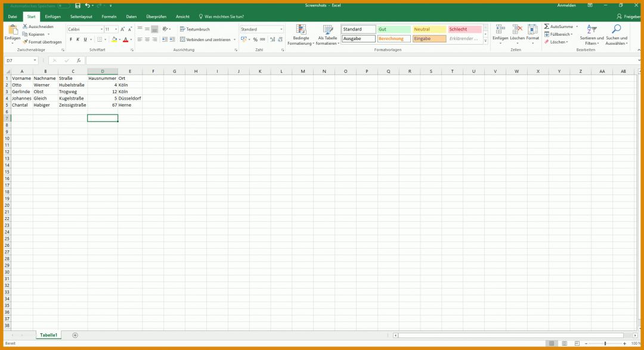Open the Calibri font name dropdown
This screenshot has height=350, width=644.
point(101,29)
